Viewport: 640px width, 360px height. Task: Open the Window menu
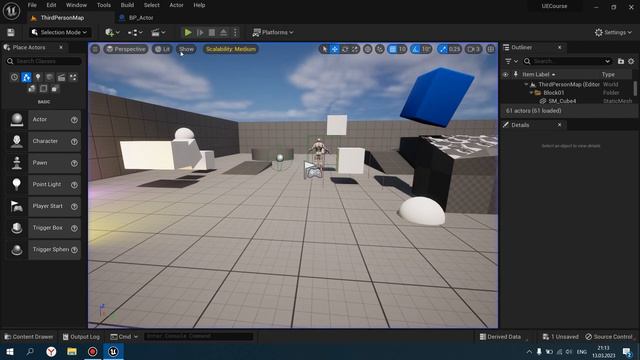pyautogui.click(x=76, y=5)
